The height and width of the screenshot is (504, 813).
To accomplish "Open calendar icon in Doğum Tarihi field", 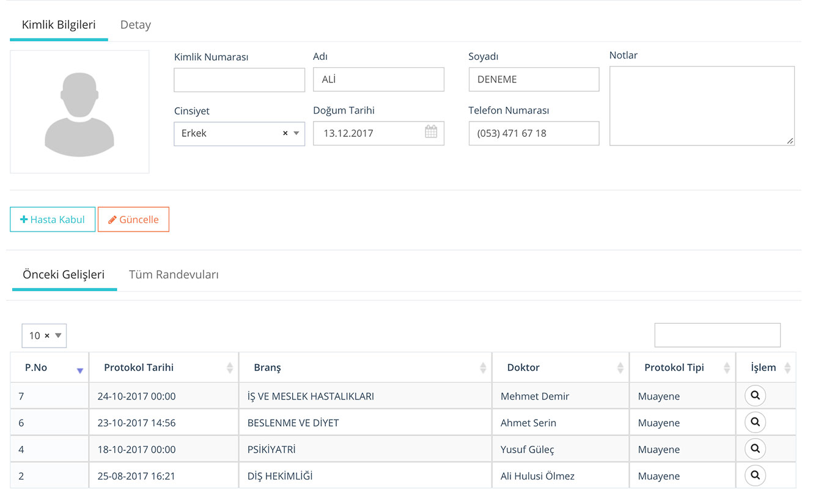I will click(431, 132).
